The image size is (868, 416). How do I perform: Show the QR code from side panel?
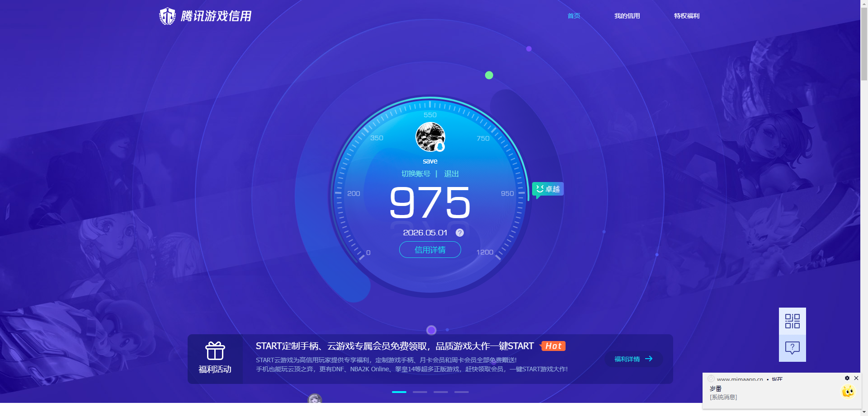click(x=793, y=321)
